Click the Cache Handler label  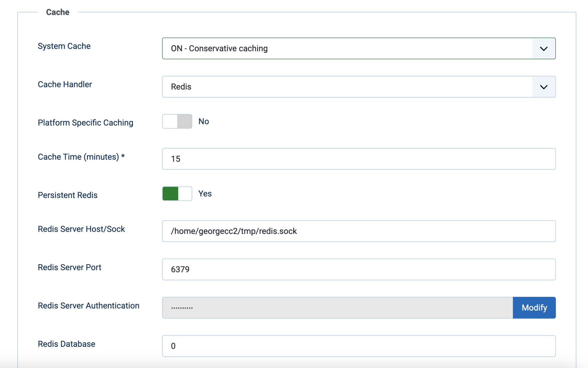point(65,84)
